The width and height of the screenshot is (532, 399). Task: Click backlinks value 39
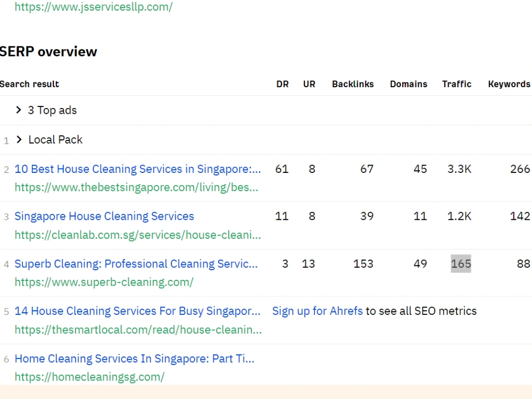(x=367, y=216)
